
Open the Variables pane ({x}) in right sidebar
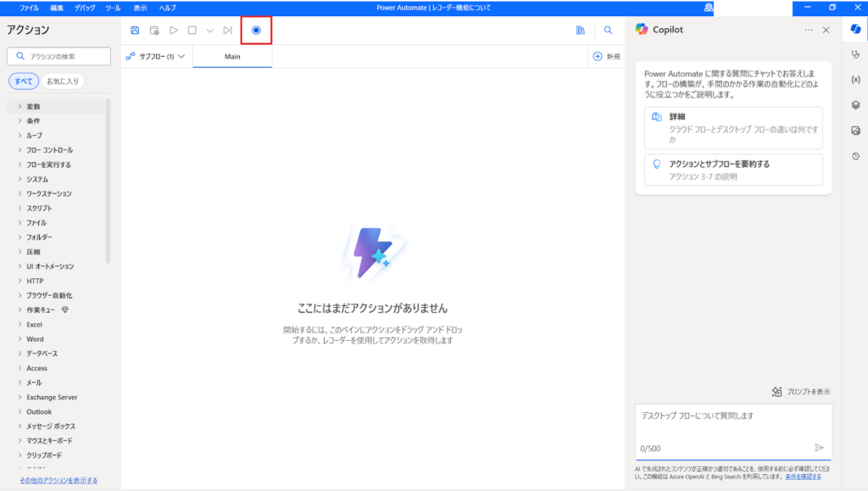855,80
